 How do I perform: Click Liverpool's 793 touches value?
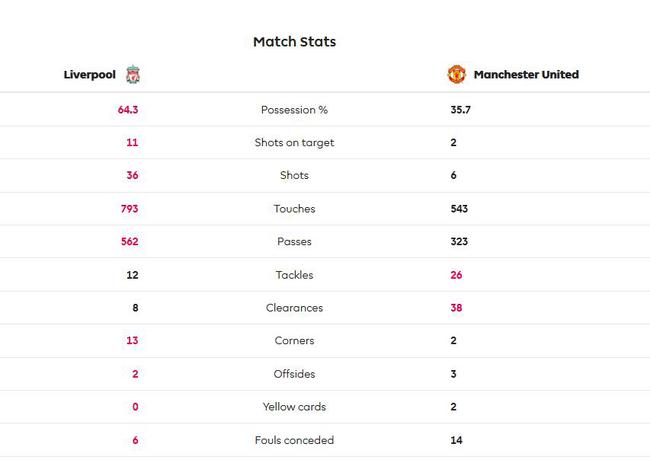129,208
